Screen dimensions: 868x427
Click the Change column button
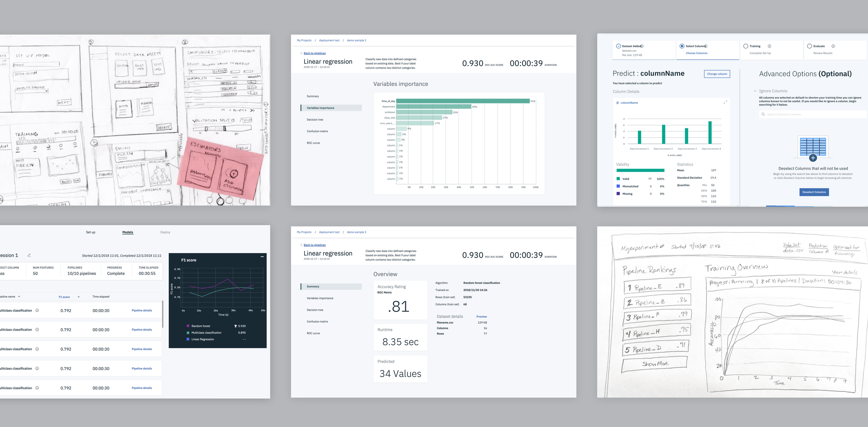point(717,74)
